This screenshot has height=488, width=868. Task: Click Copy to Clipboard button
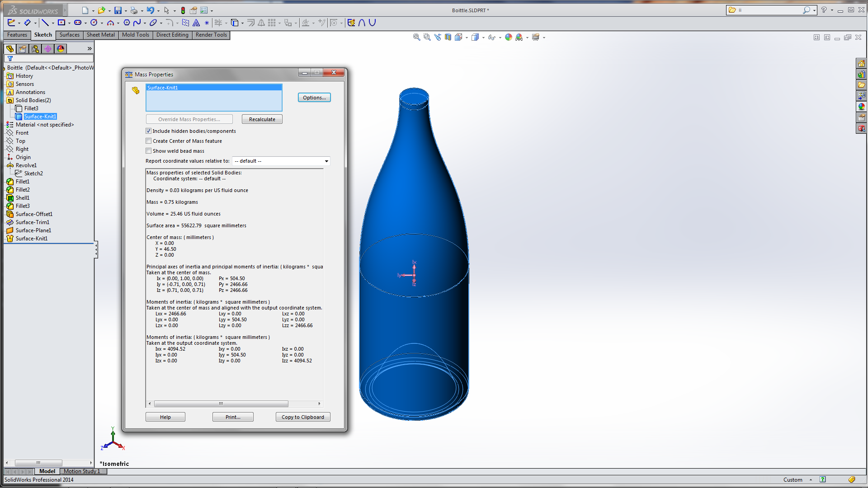tap(302, 417)
